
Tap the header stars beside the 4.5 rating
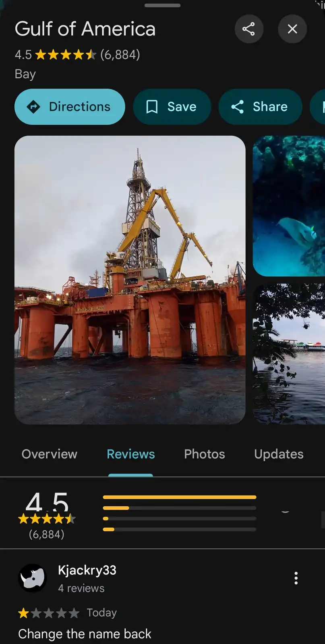coord(66,54)
